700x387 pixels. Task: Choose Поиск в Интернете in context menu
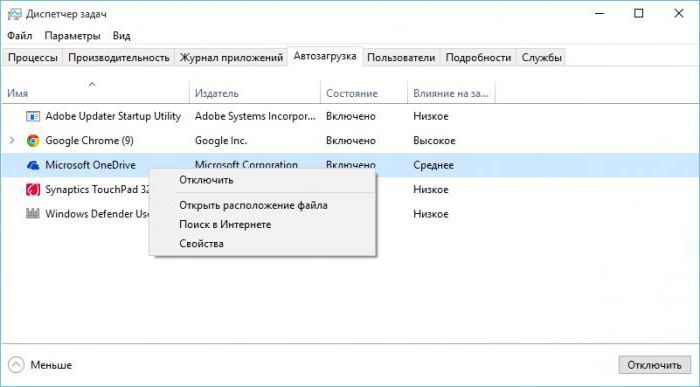click(x=262, y=225)
